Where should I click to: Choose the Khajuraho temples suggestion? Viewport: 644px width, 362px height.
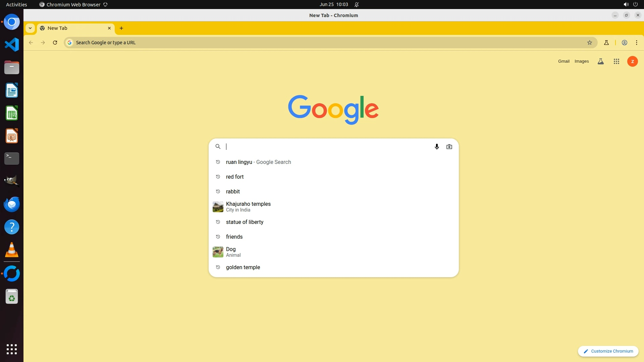(x=248, y=206)
